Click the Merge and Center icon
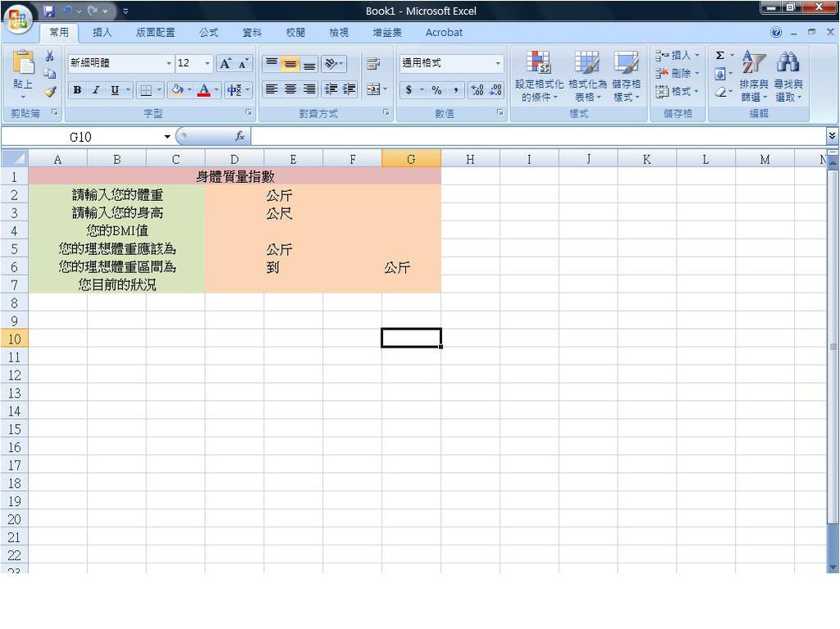The image size is (840, 629). (373, 89)
